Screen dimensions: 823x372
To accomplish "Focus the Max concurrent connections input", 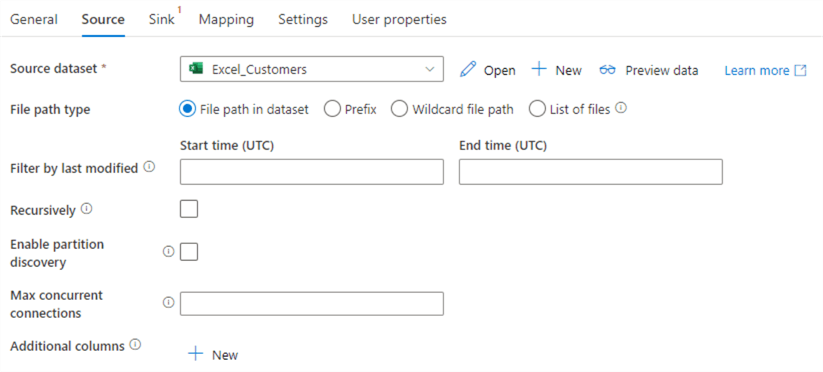I will [312, 303].
